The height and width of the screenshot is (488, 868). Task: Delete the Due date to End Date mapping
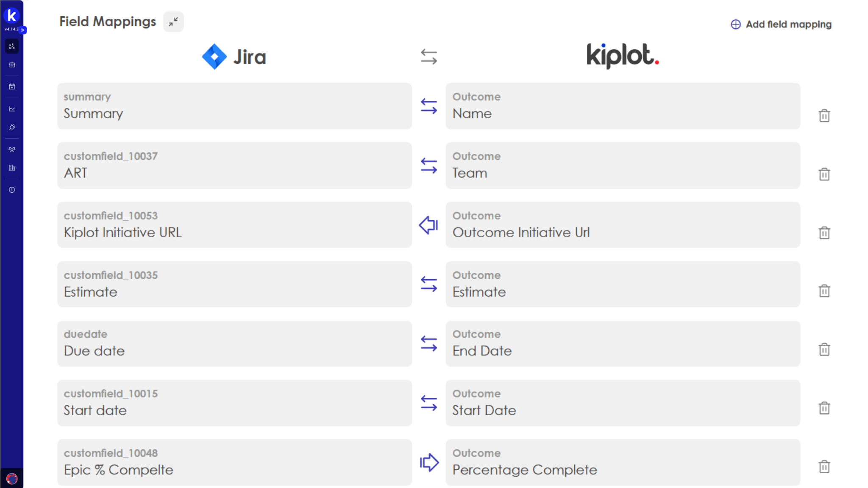point(824,349)
